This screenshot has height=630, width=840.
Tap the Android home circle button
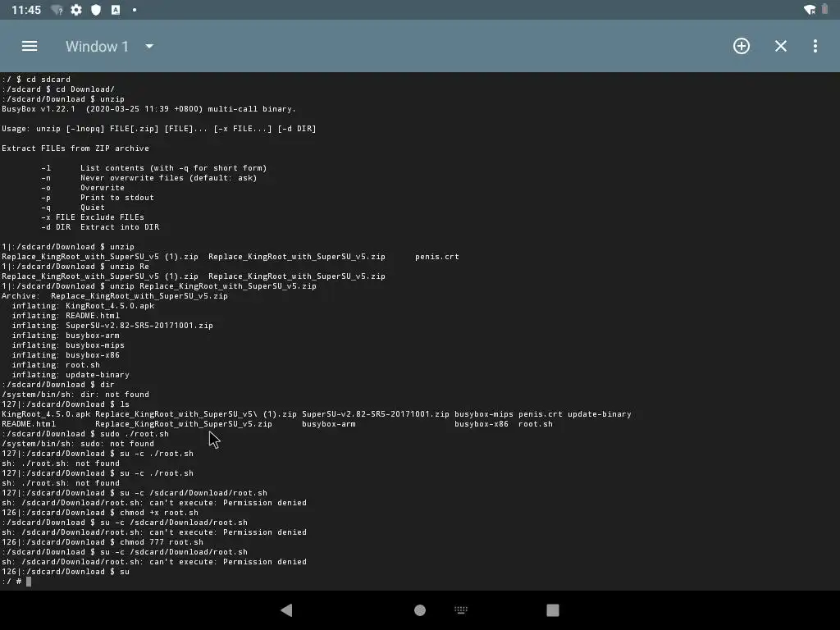[420, 609]
